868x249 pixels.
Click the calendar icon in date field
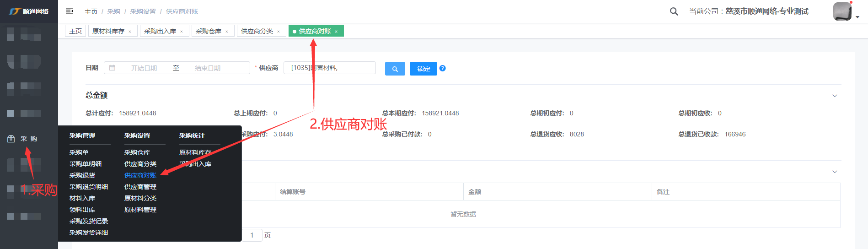pos(113,68)
